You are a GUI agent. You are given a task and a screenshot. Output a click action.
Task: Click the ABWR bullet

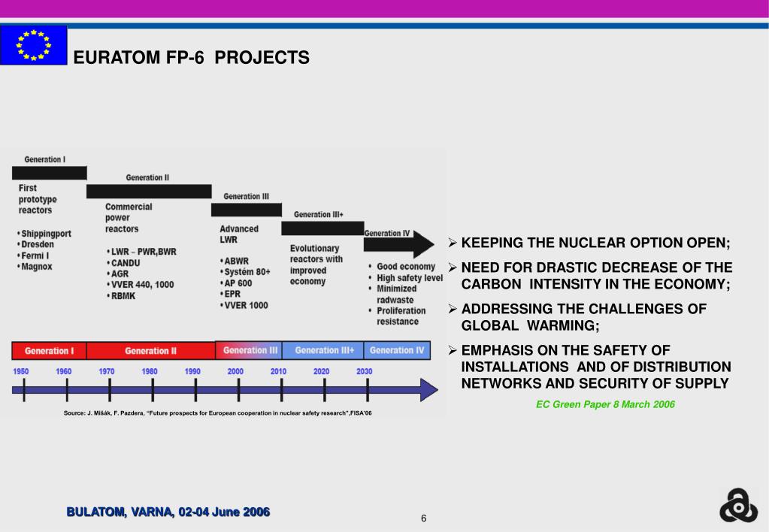[235, 261]
